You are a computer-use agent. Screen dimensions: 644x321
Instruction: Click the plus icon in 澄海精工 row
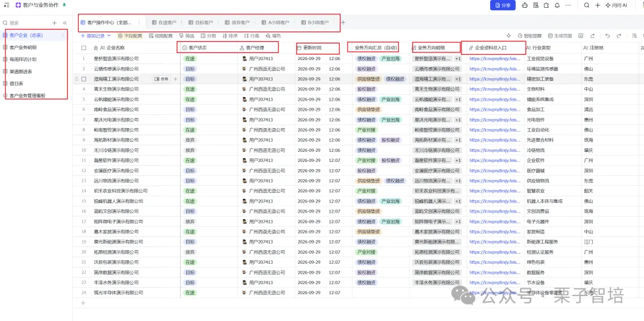click(x=176, y=79)
